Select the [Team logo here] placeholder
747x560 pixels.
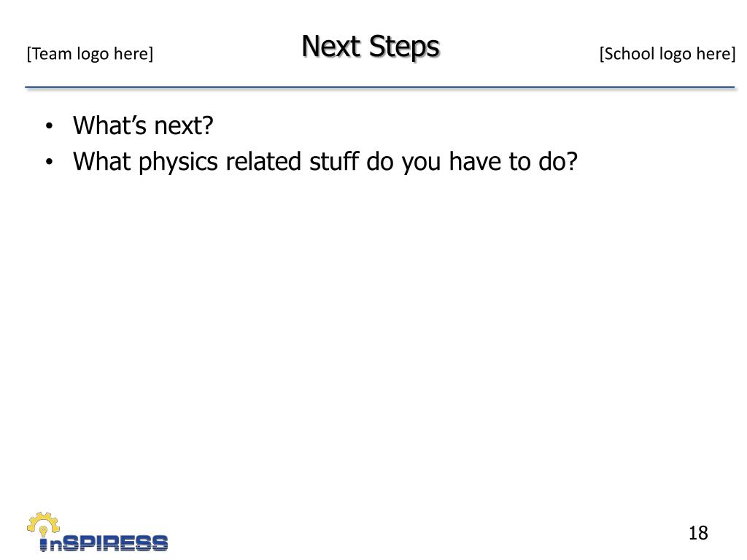pyautogui.click(x=90, y=54)
